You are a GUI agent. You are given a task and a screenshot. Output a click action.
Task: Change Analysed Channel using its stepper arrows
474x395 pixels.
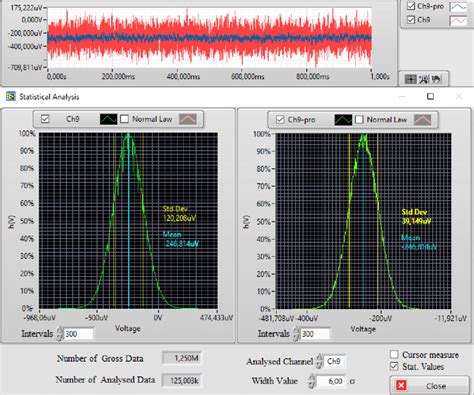click(319, 361)
